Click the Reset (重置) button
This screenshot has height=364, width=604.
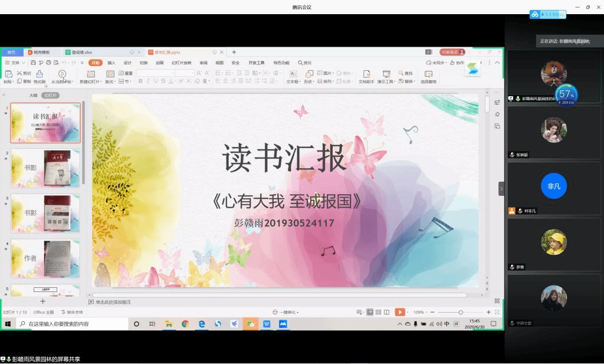(x=126, y=73)
